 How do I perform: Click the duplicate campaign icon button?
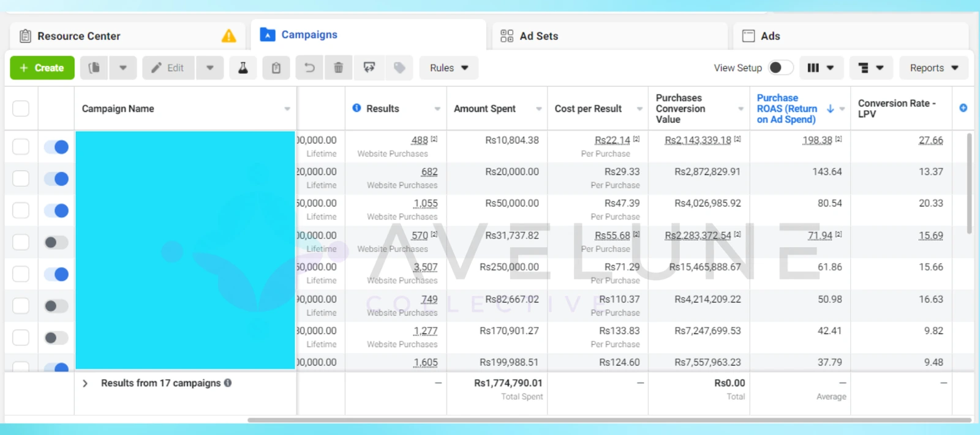pyautogui.click(x=94, y=68)
